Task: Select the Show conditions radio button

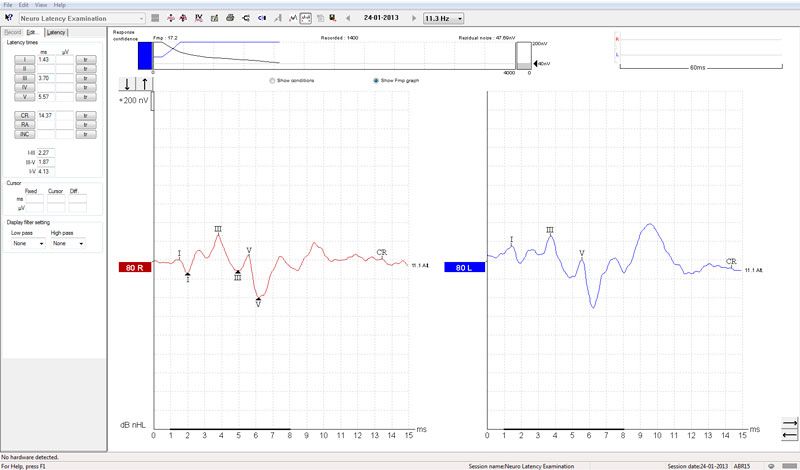Action: pyautogui.click(x=273, y=80)
